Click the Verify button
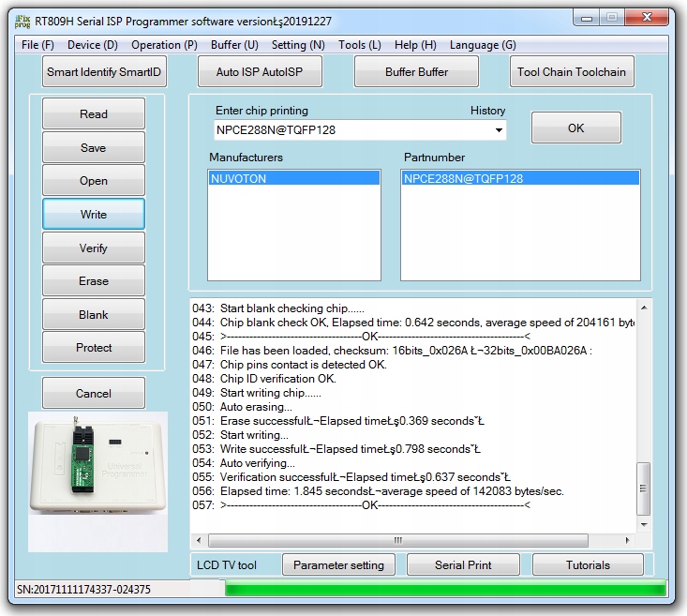 point(94,248)
